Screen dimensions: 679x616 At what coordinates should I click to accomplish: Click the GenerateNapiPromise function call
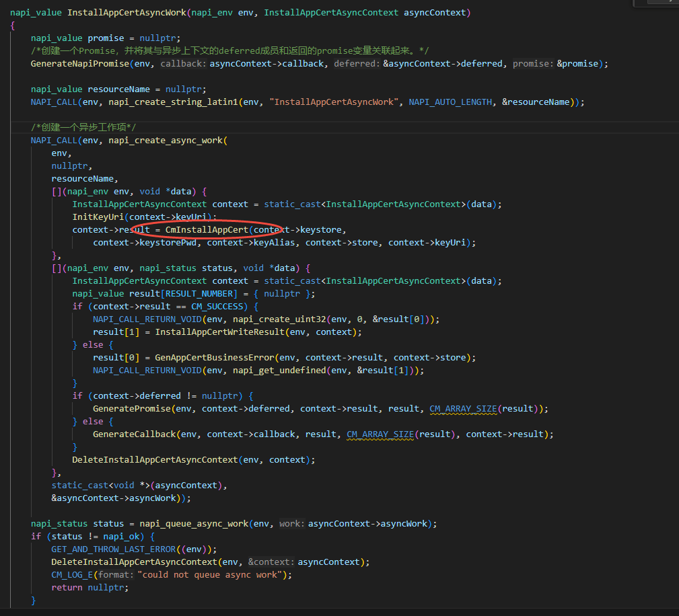tap(79, 64)
